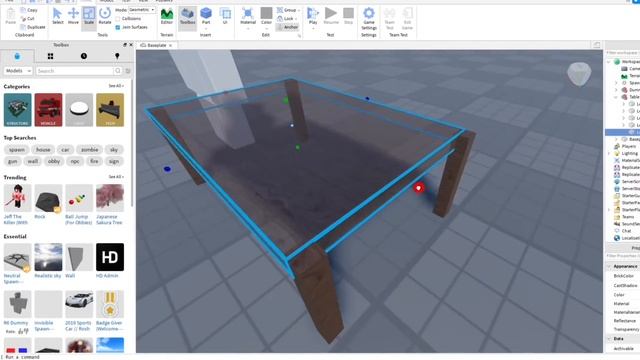Open the Toolbox search filter options
640x360 pixels.
(128, 71)
